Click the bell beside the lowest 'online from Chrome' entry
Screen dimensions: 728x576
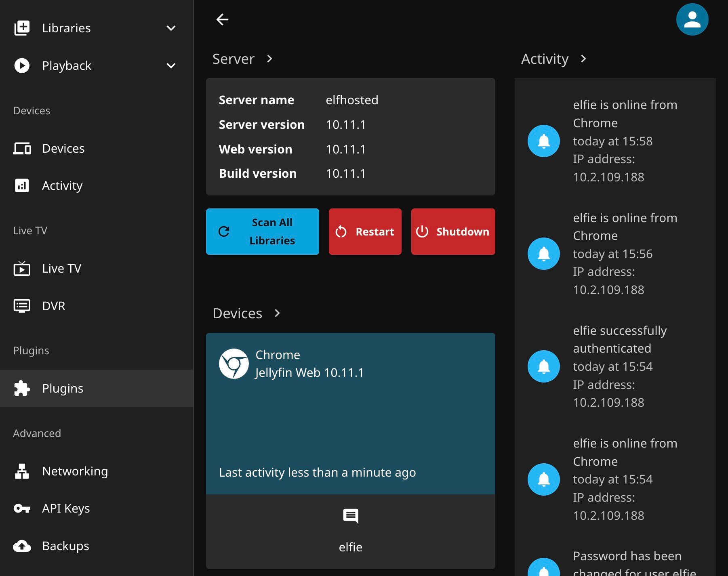[543, 479]
